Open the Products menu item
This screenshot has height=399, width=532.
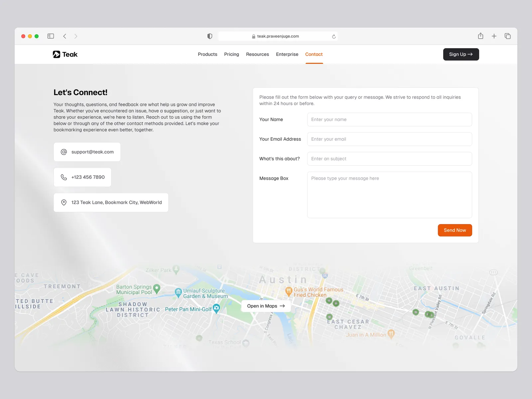[x=207, y=54]
